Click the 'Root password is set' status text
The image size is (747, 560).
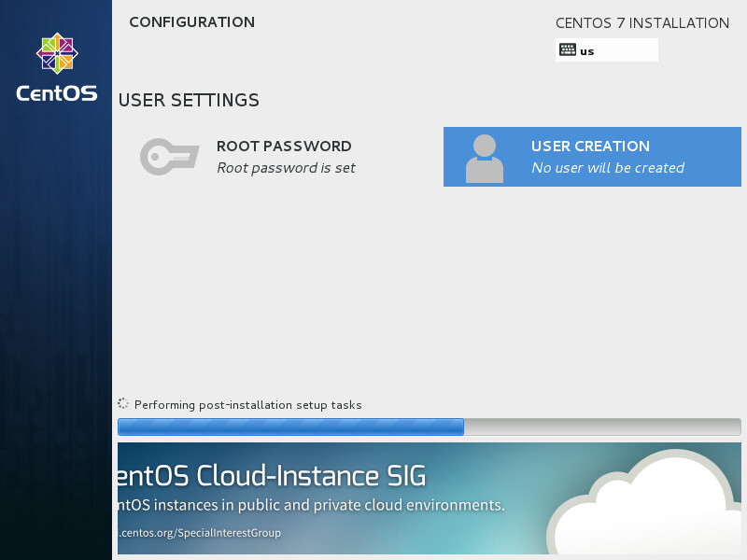coord(286,168)
